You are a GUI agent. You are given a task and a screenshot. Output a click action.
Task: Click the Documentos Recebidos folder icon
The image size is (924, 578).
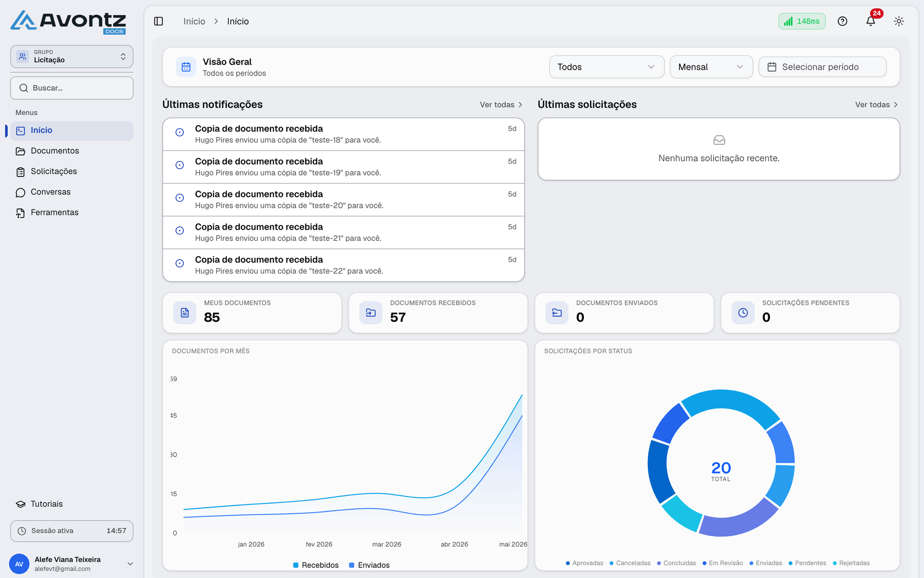371,313
